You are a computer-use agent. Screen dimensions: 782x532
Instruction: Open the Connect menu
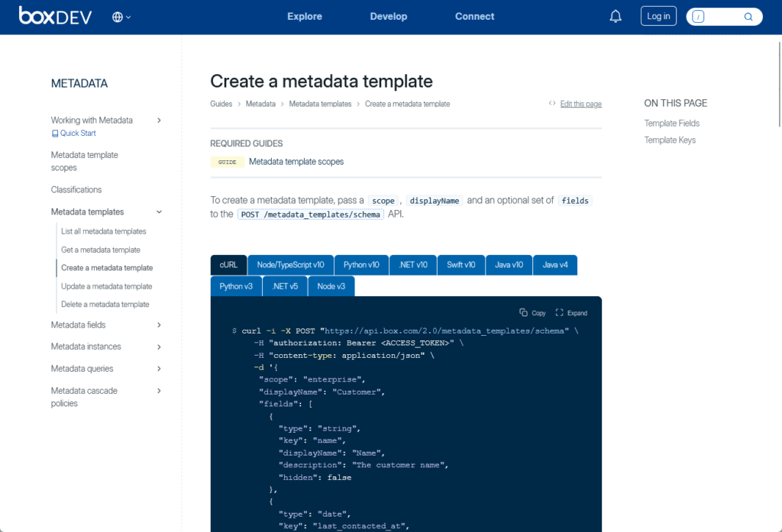coord(474,17)
